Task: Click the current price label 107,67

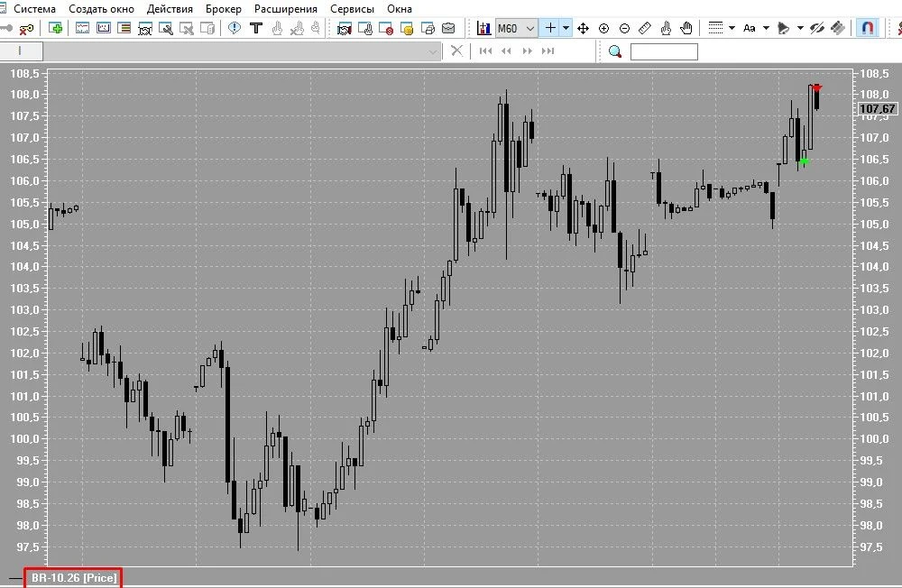Action: pos(878,109)
